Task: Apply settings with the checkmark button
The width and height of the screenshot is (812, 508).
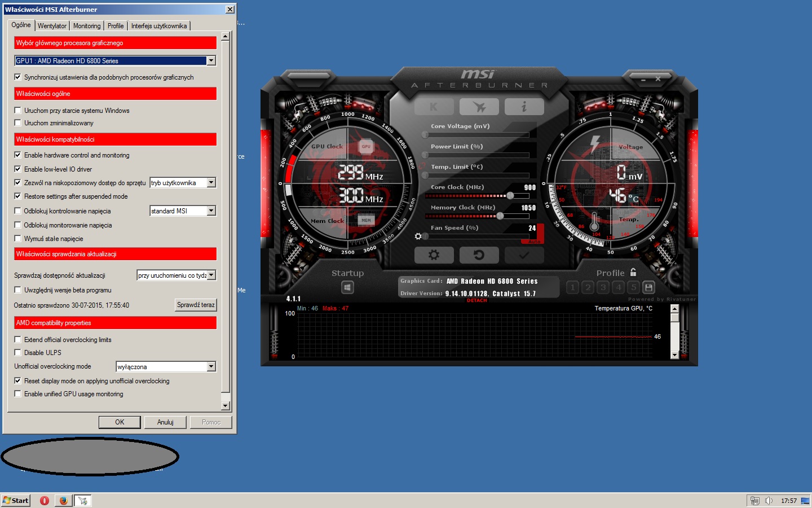Action: pos(524,255)
